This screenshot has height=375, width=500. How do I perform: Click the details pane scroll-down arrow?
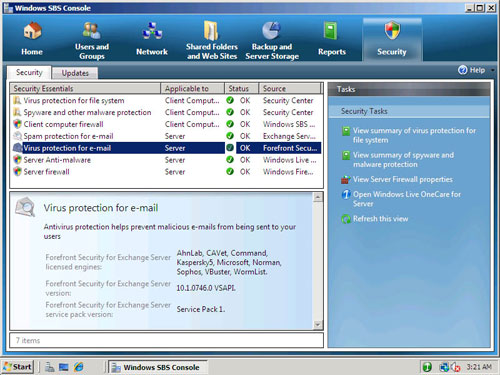point(318,324)
